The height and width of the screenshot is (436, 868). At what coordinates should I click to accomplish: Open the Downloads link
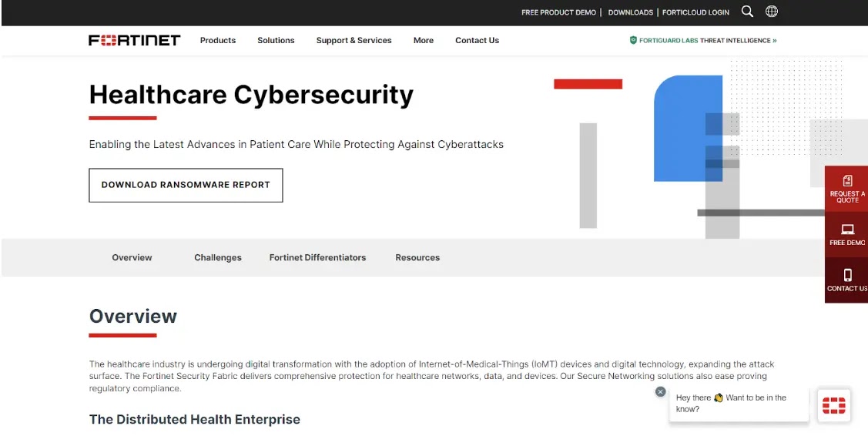point(631,12)
